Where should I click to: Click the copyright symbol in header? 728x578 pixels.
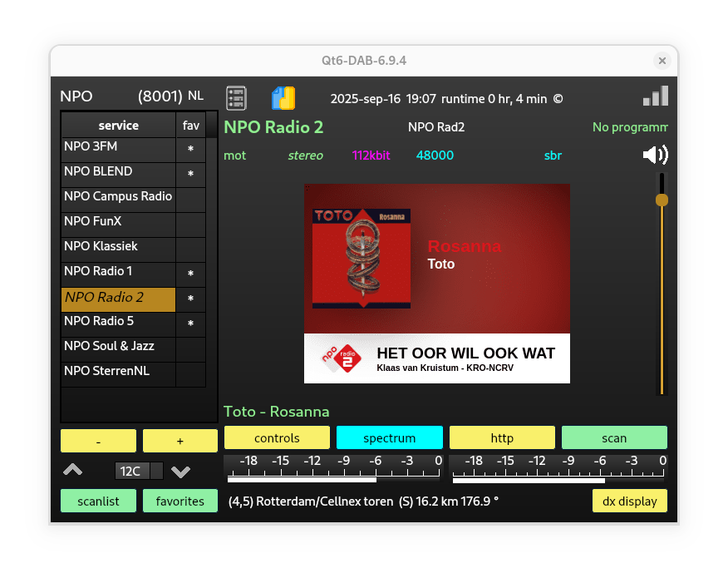[558, 98]
